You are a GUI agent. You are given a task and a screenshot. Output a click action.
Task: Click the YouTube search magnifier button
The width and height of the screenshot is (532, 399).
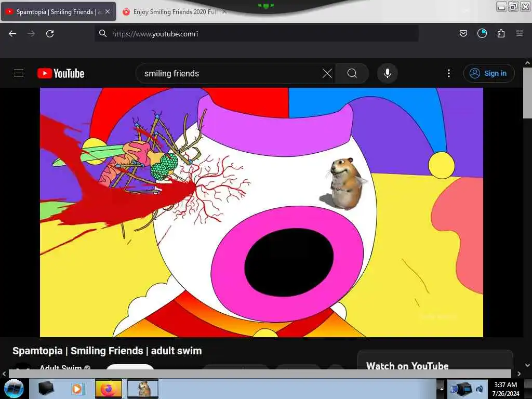click(352, 73)
